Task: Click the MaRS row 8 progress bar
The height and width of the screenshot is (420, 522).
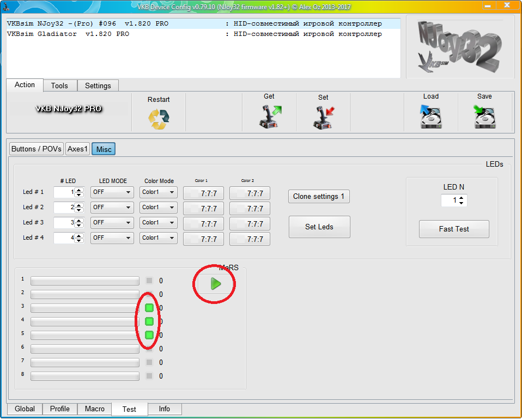Action: [x=85, y=376]
